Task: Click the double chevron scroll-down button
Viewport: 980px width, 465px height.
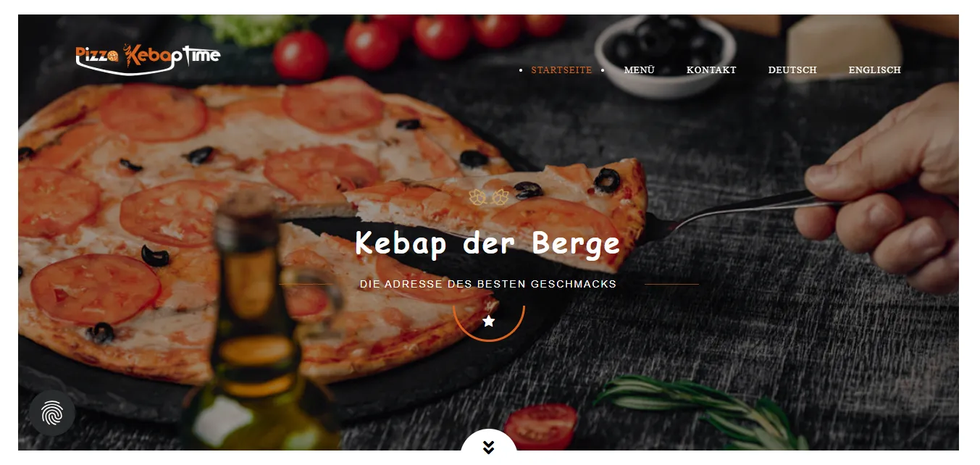Action: coord(489,447)
